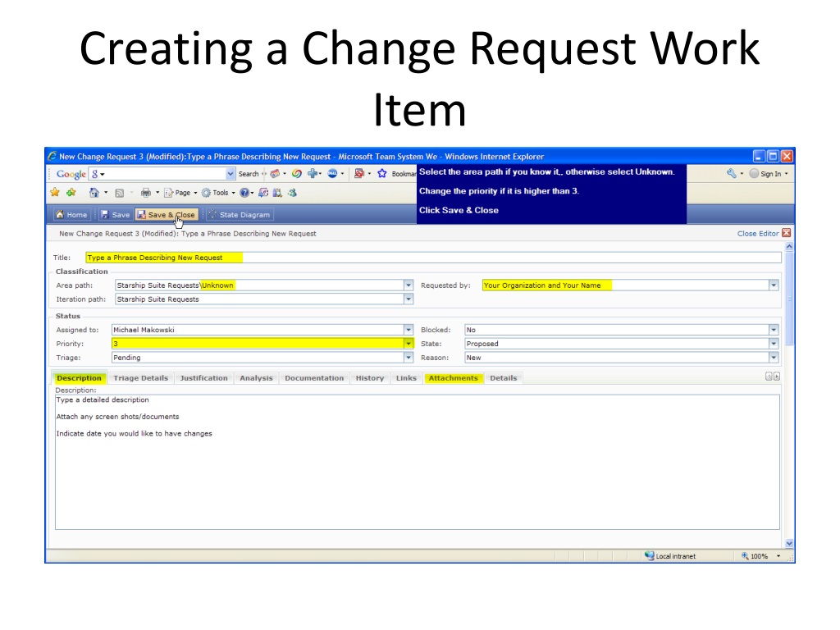Open the Documentation tab
This screenshot has height=630, width=840.
click(x=314, y=378)
